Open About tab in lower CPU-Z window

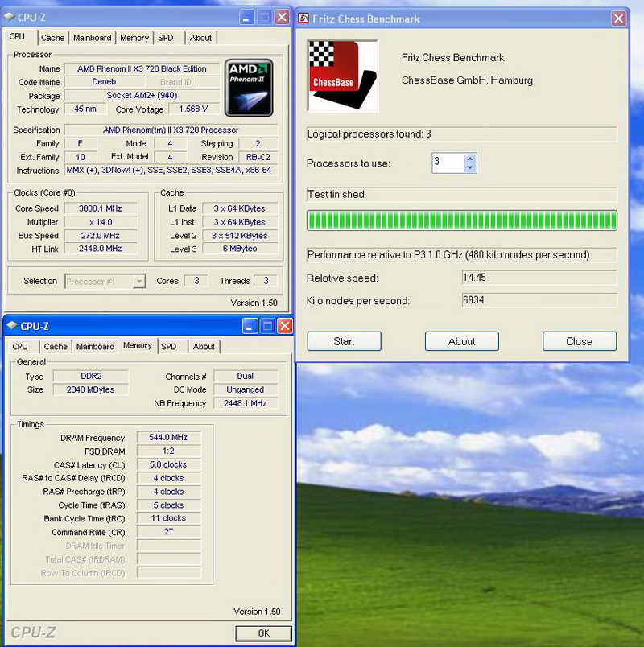coord(204,346)
